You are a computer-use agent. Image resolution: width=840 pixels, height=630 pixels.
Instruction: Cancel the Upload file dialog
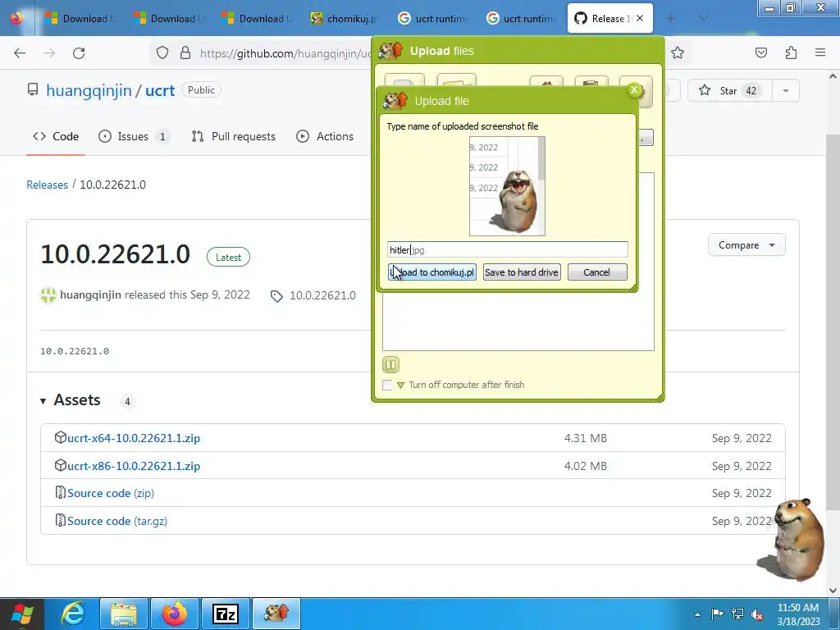tap(596, 272)
